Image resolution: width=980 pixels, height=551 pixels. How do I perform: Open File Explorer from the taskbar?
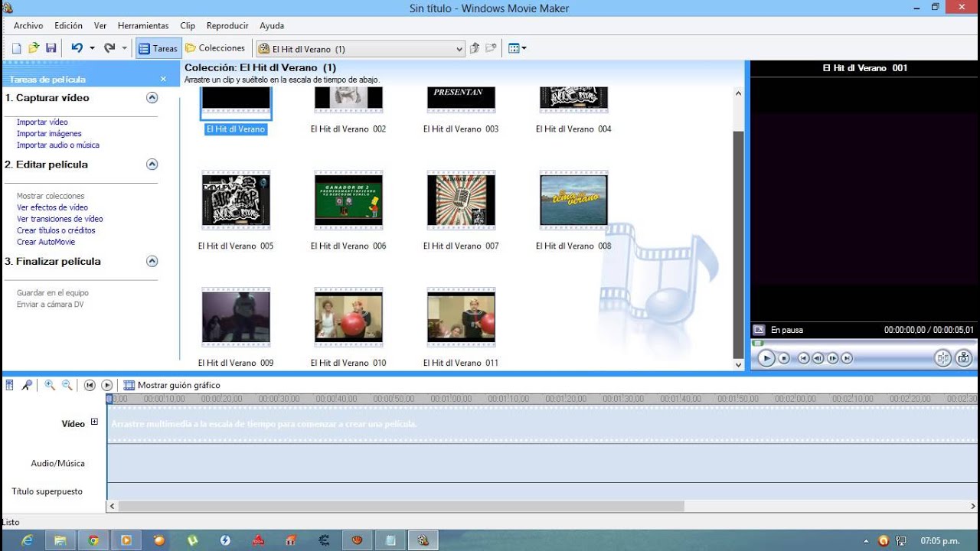pos(60,540)
